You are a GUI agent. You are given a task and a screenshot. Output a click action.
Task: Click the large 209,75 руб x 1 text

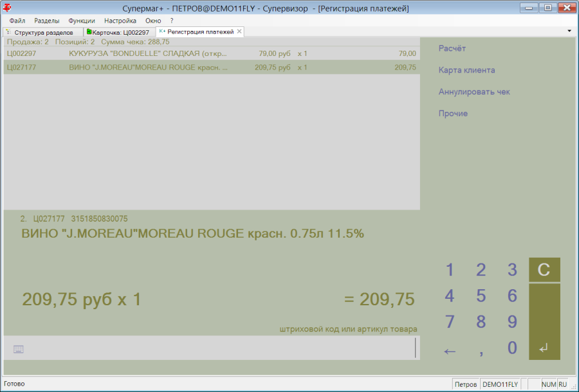pyautogui.click(x=82, y=299)
